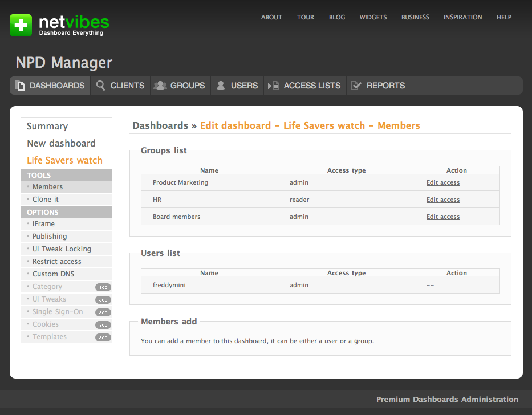The width and height of the screenshot is (532, 415).
Task: Click 'admin' access type for freddymini
Action: point(299,285)
